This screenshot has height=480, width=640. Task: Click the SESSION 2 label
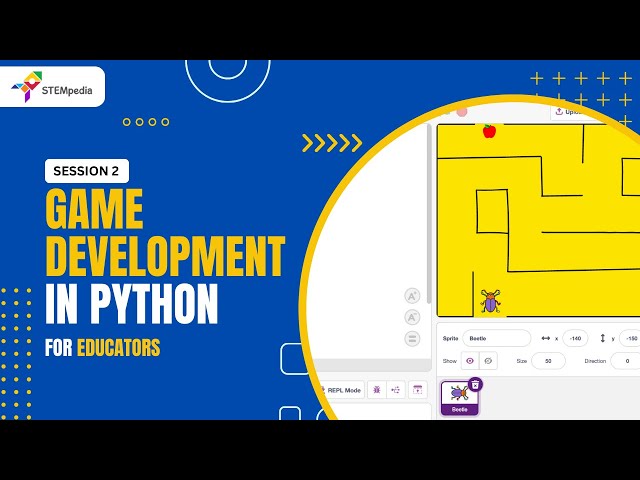(87, 171)
